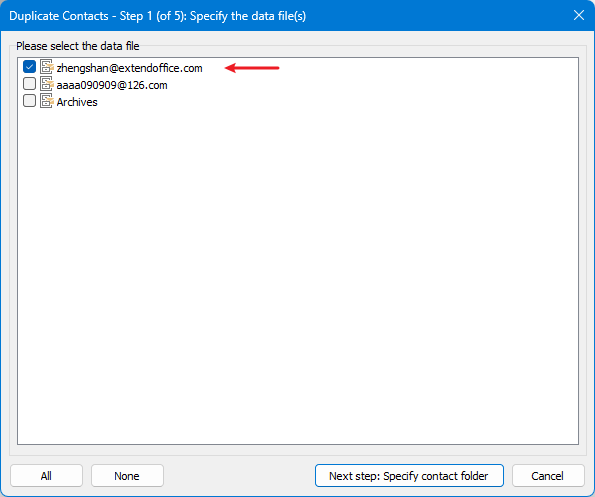Enable the Archives data file checkbox
This screenshot has height=497, width=595.
point(29,101)
